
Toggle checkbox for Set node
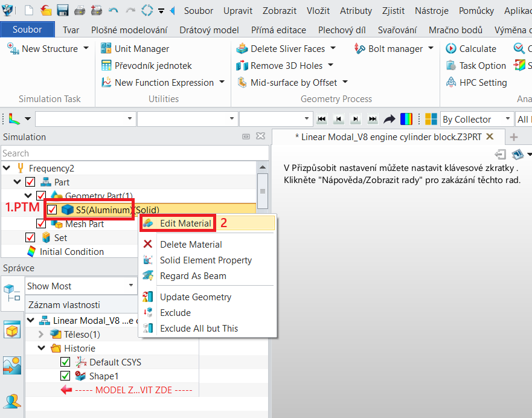click(30, 238)
